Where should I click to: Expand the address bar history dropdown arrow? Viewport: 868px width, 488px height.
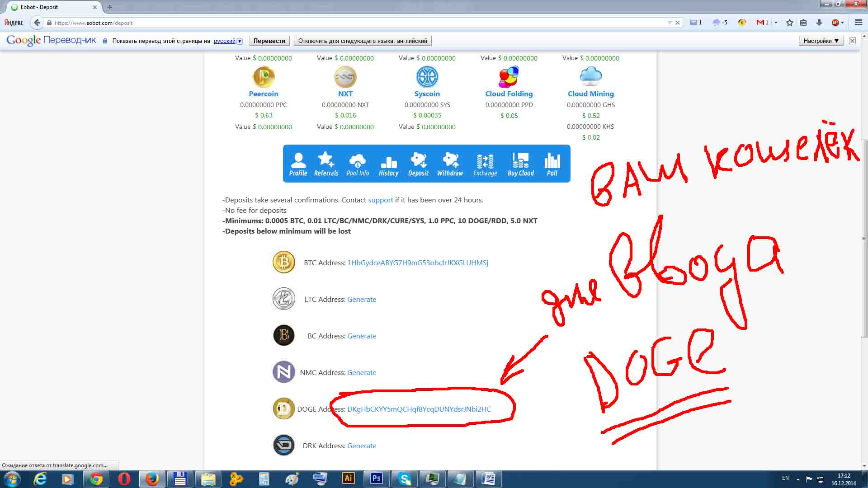point(670,23)
